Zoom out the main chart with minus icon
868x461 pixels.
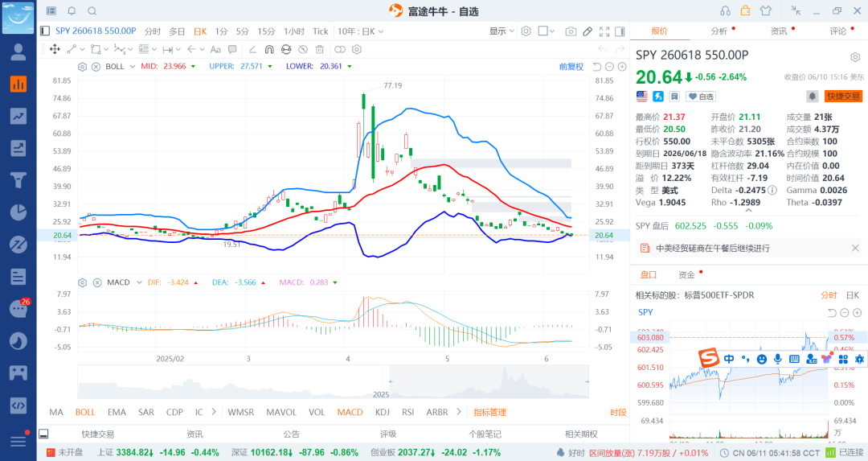[609, 67]
